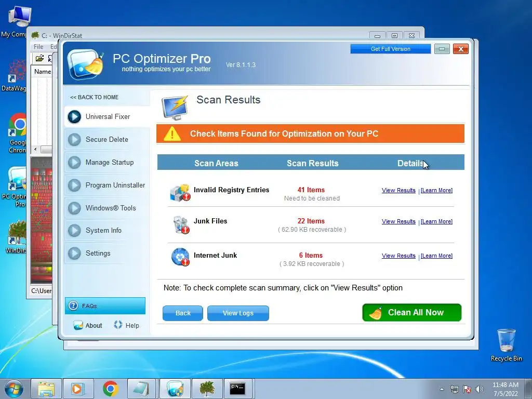
Task: Click Clean All Now button
Action: (412, 312)
